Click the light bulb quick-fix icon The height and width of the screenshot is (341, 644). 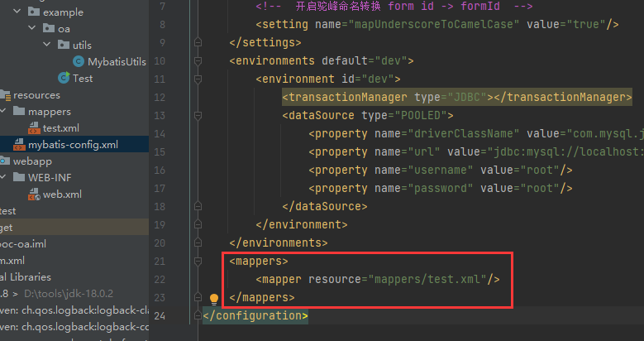pyautogui.click(x=213, y=298)
